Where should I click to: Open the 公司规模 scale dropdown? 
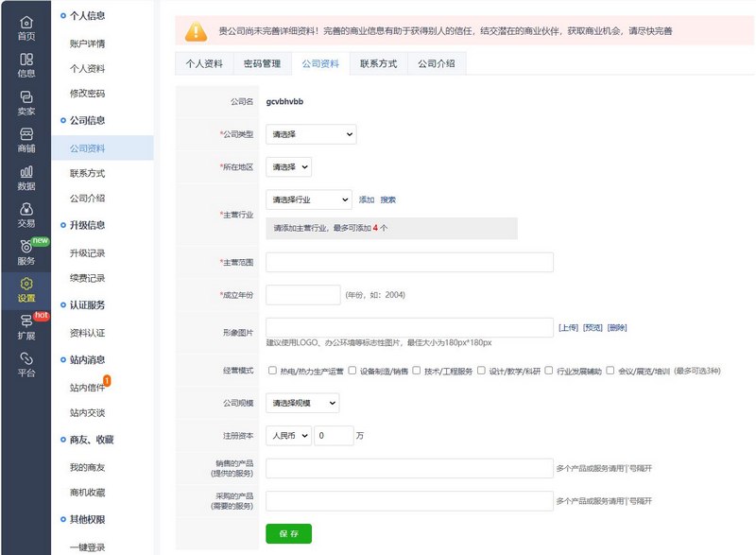point(301,404)
